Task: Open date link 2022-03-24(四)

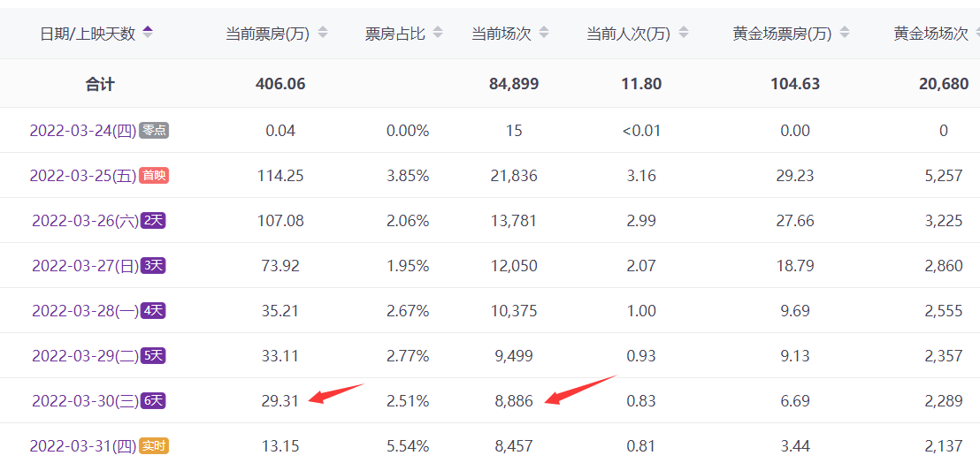Action: [83, 131]
